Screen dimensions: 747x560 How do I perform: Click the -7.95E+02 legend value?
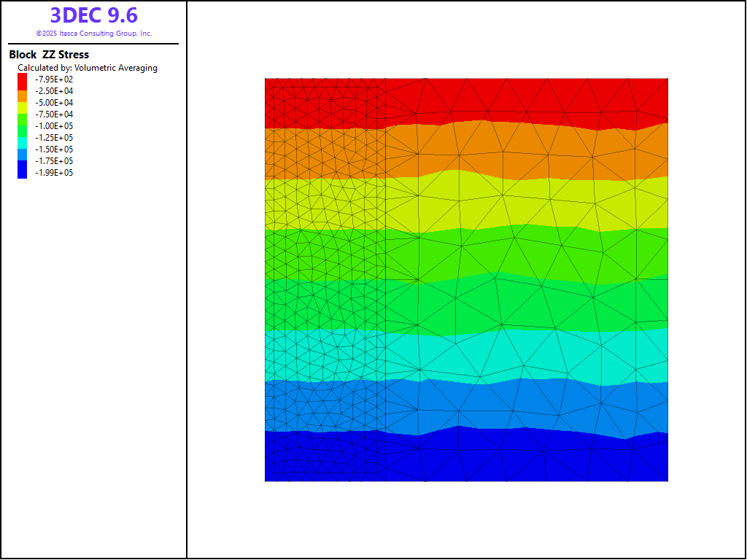[x=54, y=79]
